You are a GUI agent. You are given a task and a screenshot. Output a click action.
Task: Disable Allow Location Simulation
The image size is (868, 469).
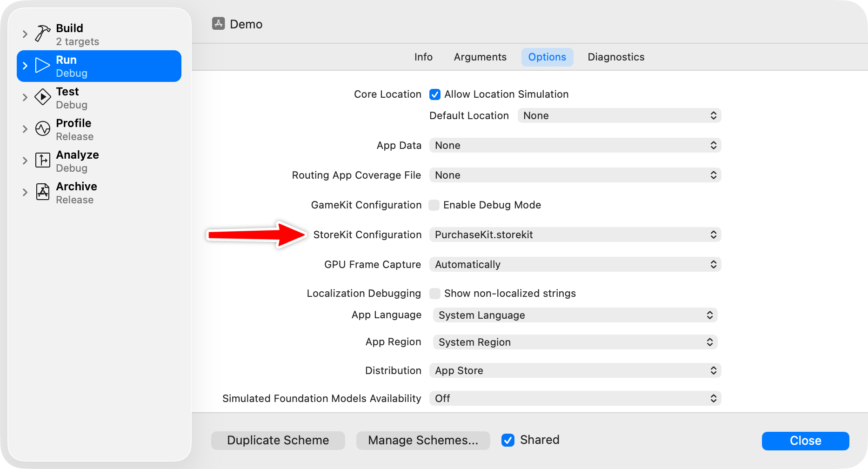click(x=434, y=94)
